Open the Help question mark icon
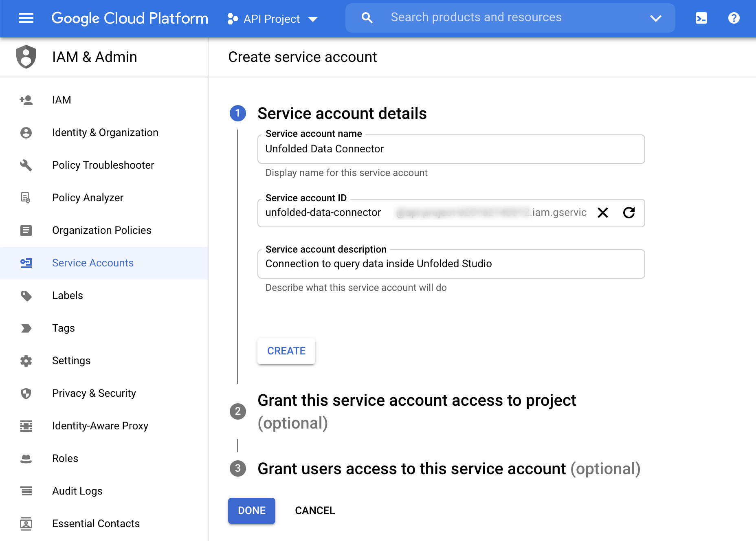The image size is (756, 541). pos(734,18)
